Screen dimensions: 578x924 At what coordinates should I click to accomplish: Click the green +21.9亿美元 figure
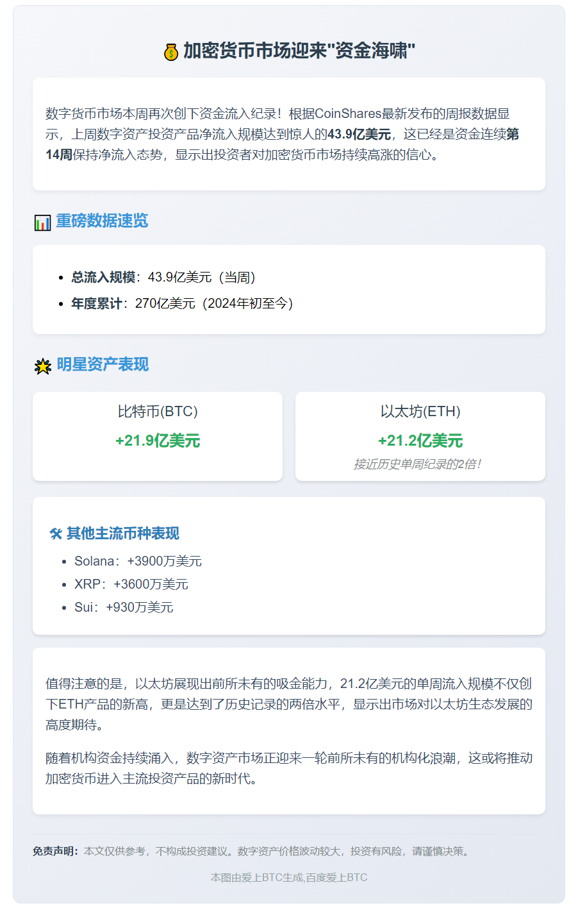(x=157, y=441)
